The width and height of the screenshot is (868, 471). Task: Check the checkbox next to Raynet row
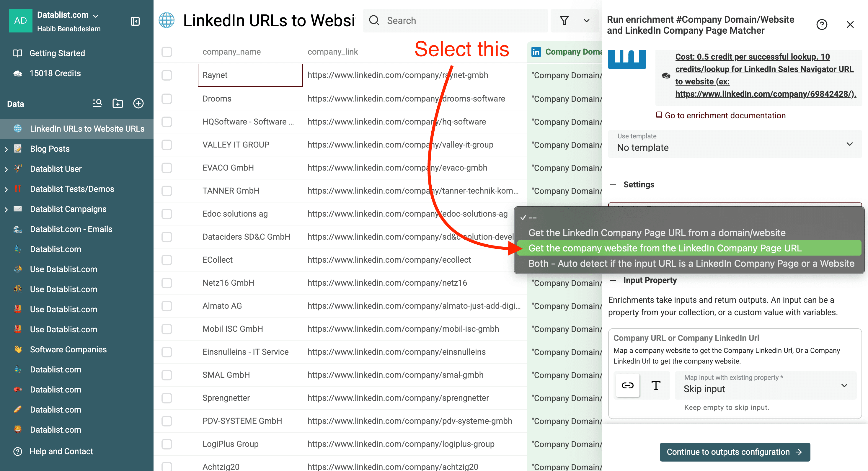click(x=167, y=75)
